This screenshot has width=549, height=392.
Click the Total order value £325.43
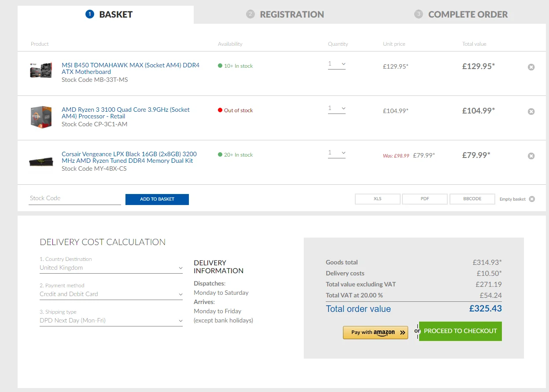pos(486,309)
